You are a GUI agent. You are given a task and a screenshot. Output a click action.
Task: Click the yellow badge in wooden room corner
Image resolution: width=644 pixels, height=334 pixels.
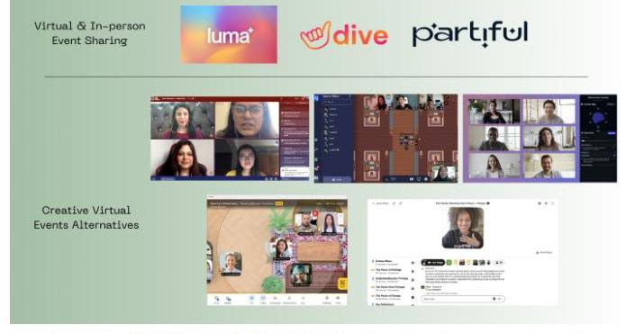click(342, 284)
